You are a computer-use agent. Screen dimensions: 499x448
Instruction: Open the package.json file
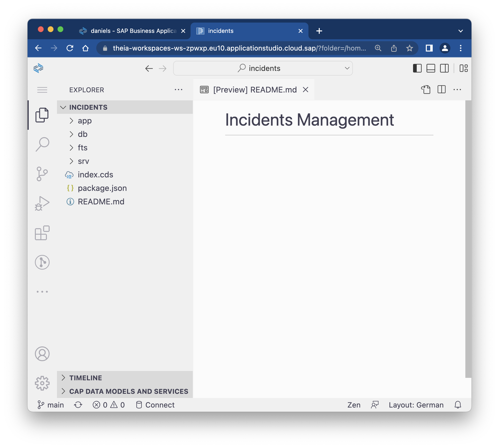coord(125,189)
